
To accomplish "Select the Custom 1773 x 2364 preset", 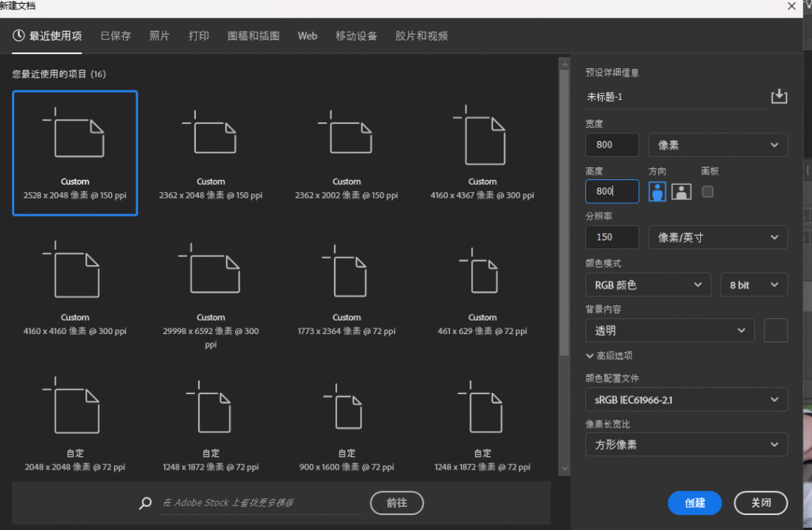I will (x=347, y=289).
